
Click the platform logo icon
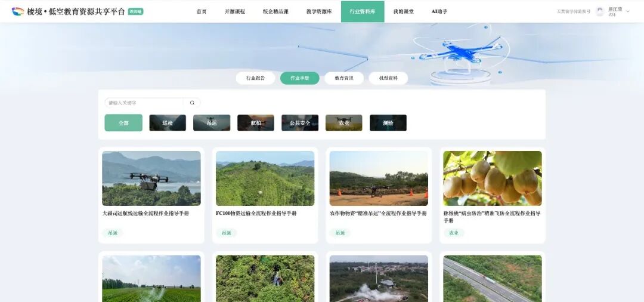pos(18,11)
